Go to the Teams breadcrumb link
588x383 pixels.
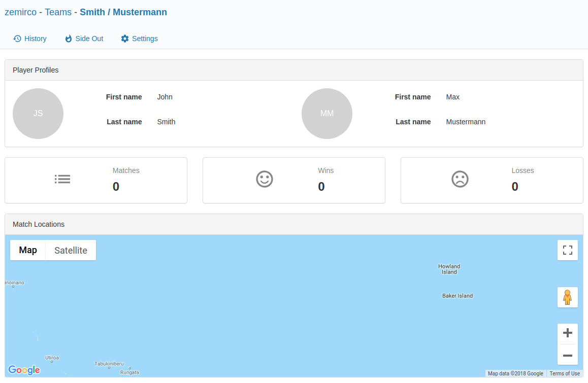pos(58,12)
